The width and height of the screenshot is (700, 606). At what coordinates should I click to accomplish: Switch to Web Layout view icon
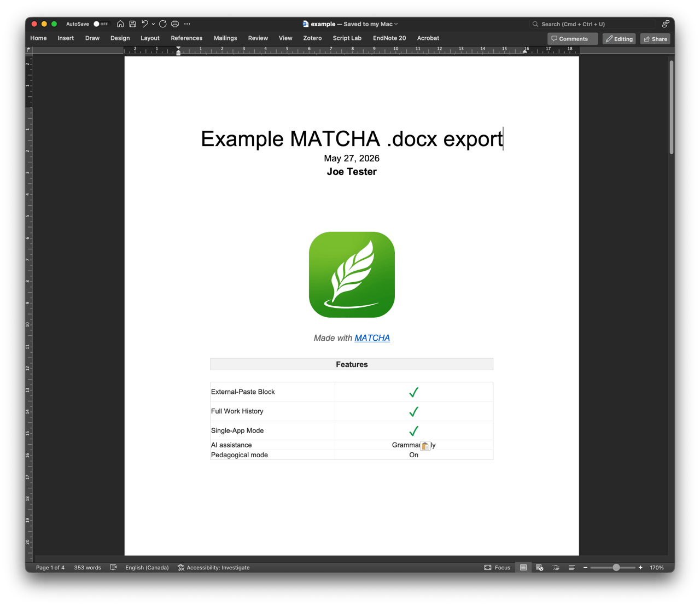pos(539,568)
